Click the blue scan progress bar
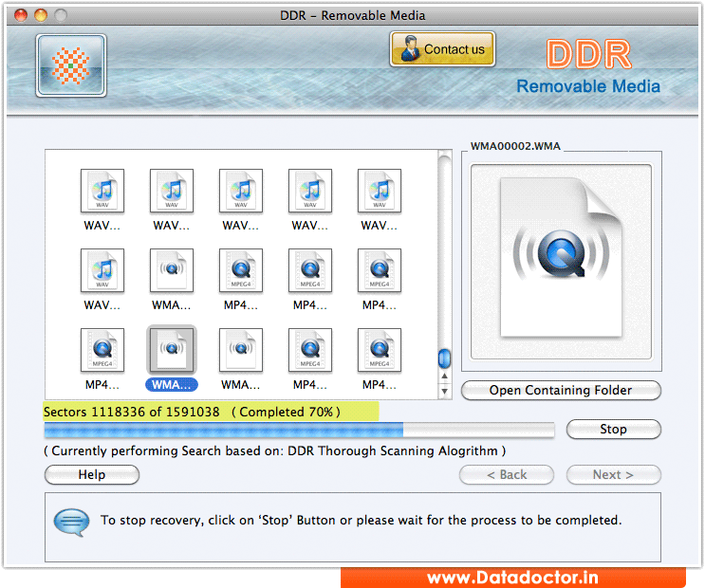This screenshot has width=705, height=588. 224,430
